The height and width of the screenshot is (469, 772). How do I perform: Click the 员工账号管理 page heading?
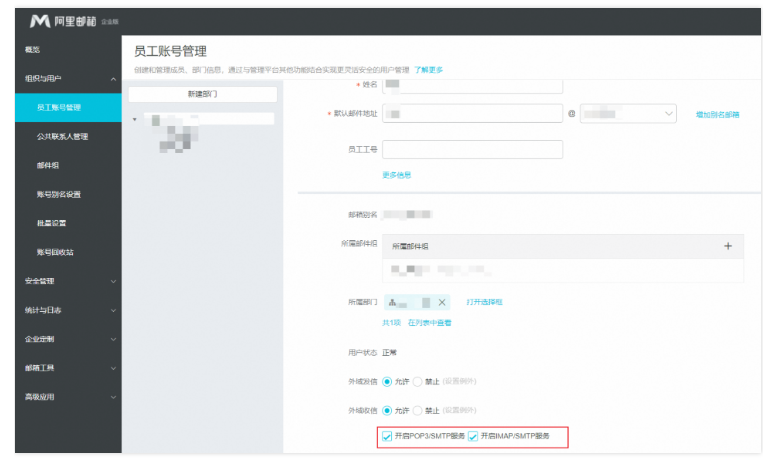click(x=170, y=51)
